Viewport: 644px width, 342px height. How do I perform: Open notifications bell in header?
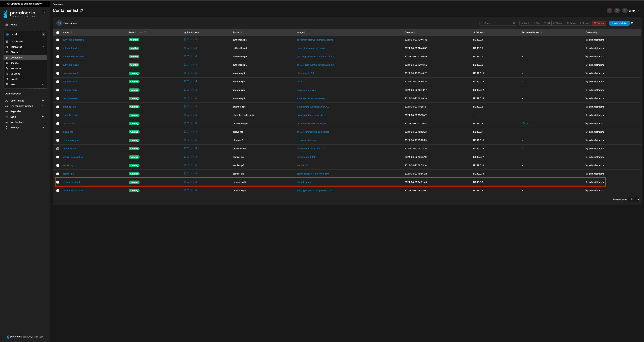[609, 11]
